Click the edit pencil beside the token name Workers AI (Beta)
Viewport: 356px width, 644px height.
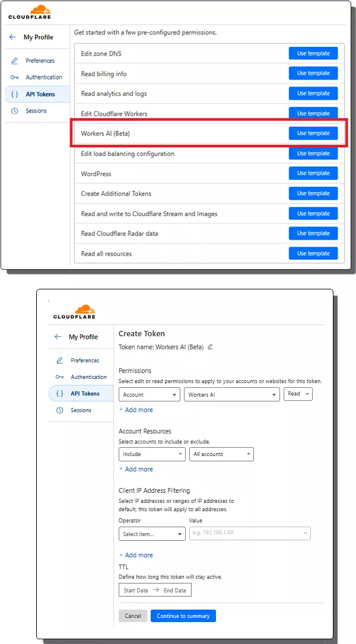tap(210, 347)
